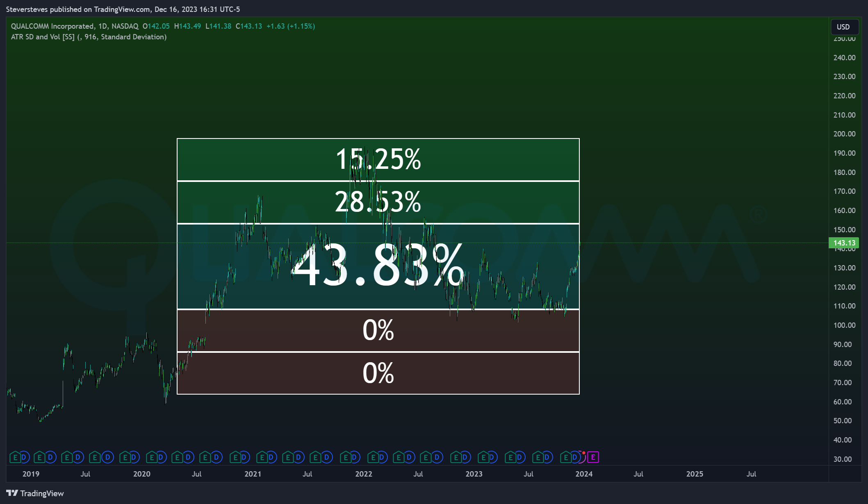This screenshot has height=504, width=868.
Task: Click the last blue dividend D marker
Action: click(x=575, y=457)
